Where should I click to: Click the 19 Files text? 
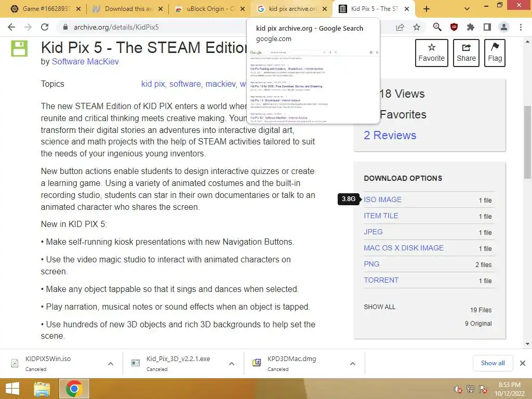[481, 310]
